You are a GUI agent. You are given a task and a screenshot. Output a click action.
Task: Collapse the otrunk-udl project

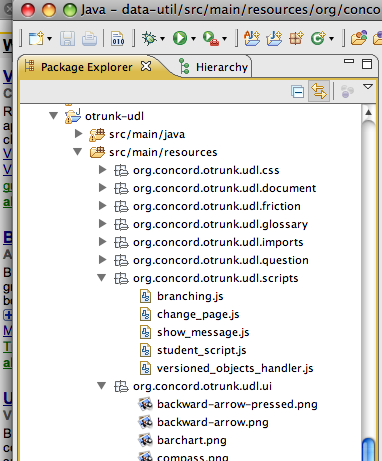click(x=54, y=116)
